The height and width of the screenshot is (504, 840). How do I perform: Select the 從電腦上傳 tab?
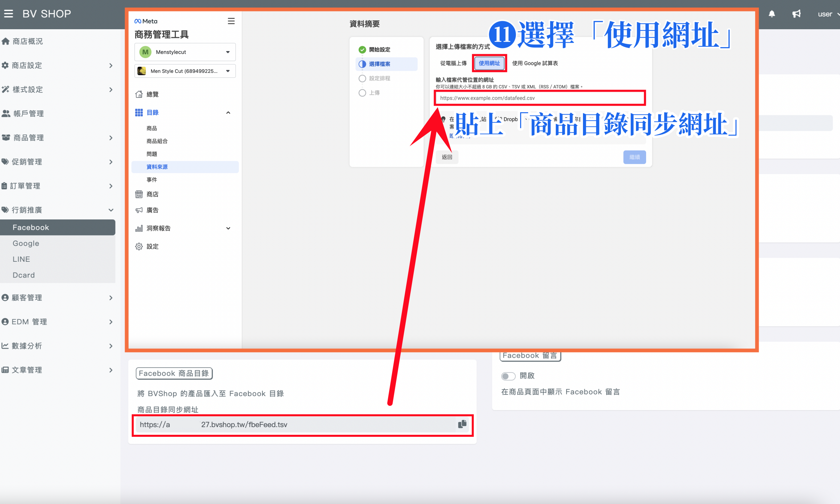pos(453,63)
